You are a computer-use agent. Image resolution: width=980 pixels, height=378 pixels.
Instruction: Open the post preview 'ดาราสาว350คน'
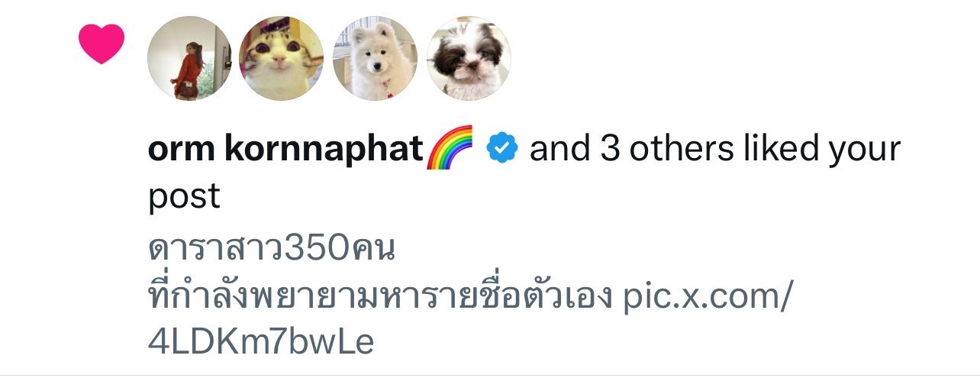271,250
